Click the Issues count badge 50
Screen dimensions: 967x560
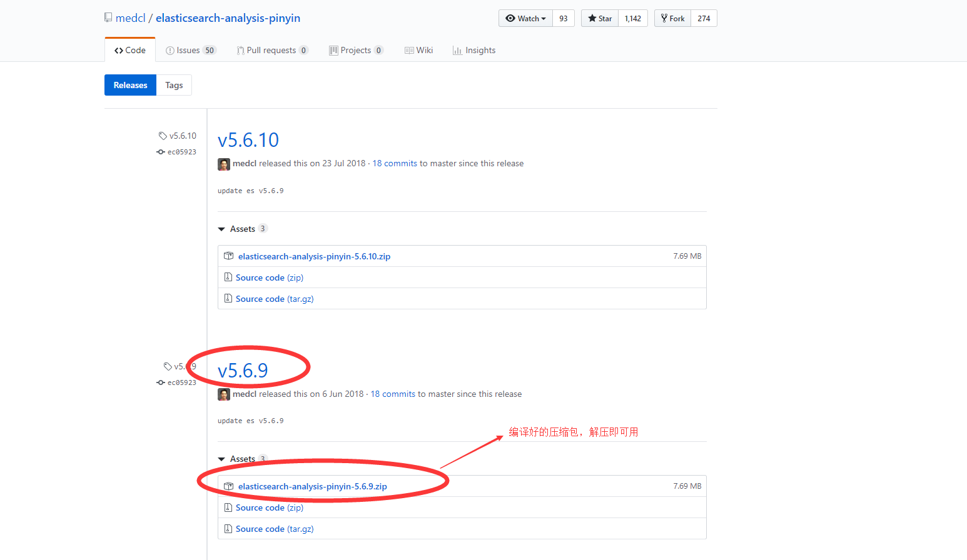210,50
